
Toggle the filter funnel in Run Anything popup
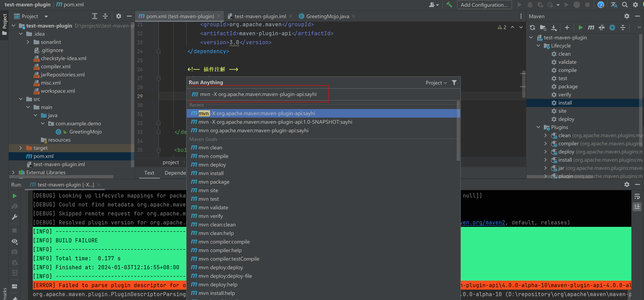point(454,83)
